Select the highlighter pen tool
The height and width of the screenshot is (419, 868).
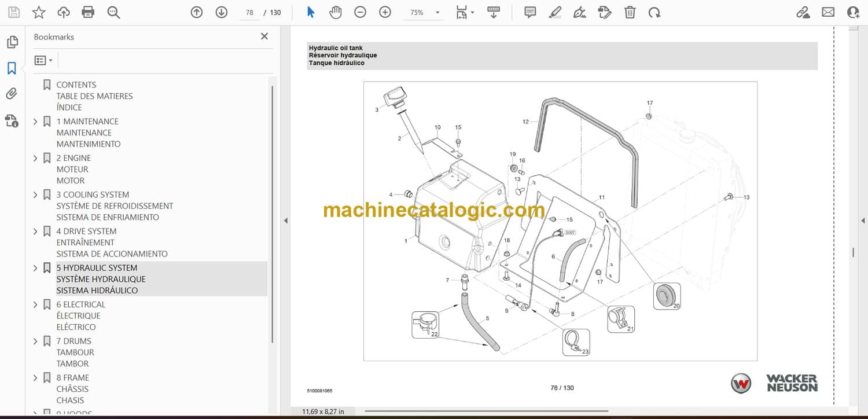coord(555,12)
